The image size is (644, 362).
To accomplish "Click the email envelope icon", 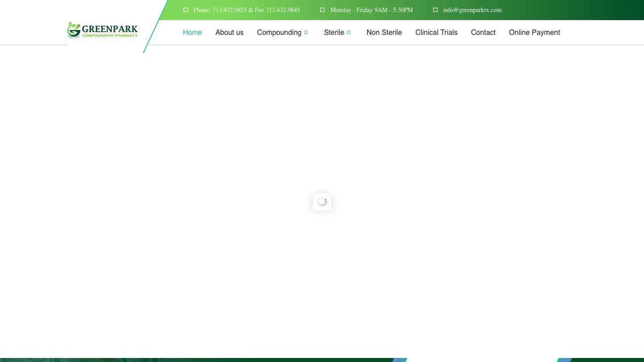I will tap(435, 10).
